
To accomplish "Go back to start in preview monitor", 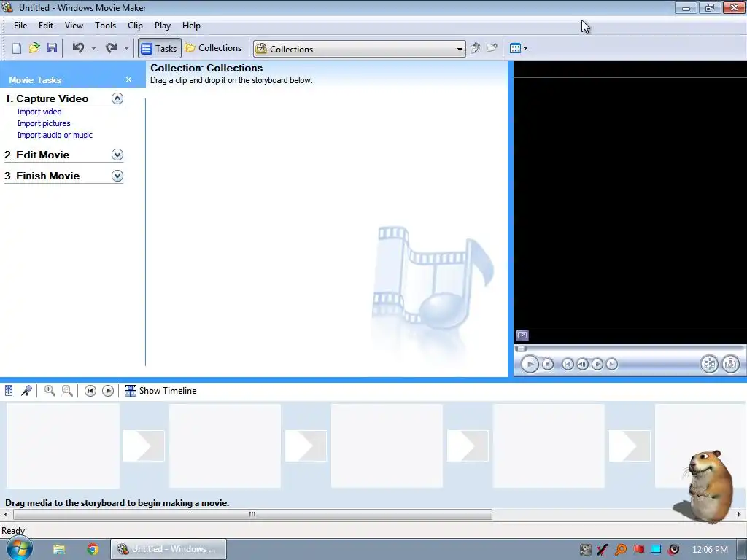I will [x=568, y=365].
